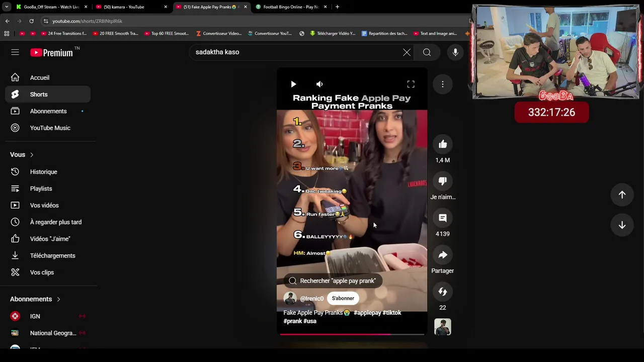Open the 24 Free Transitions bookmark

63,34
